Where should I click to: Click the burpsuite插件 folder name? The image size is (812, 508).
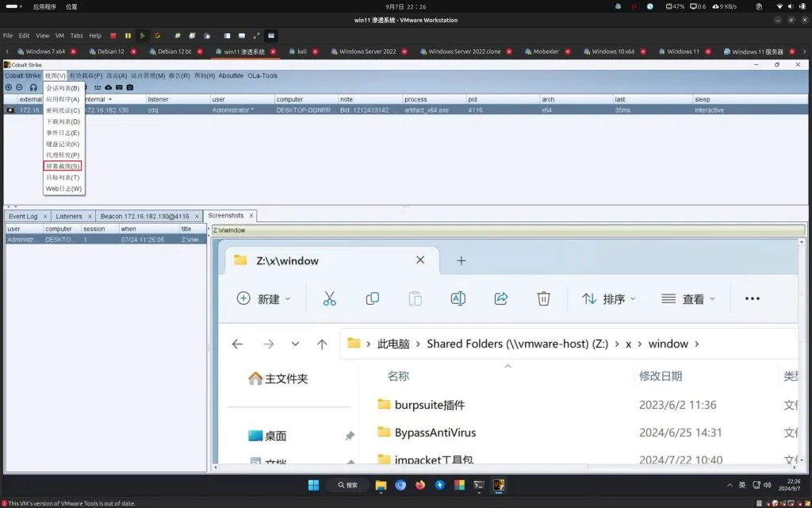click(x=430, y=405)
